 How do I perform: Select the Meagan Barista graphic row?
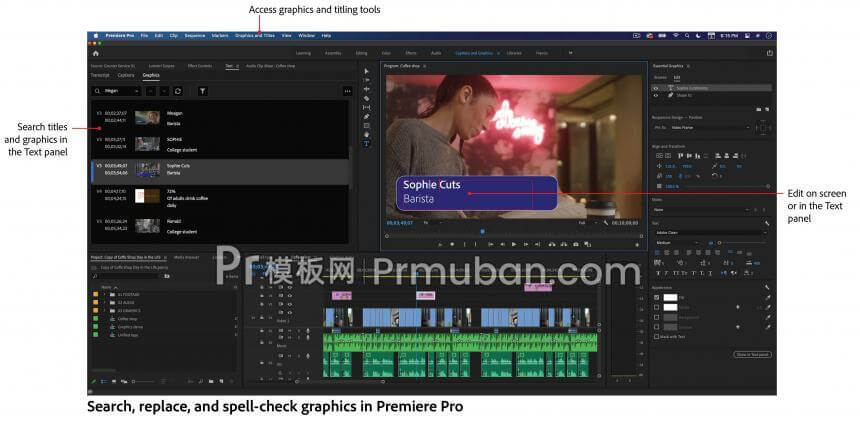tap(219, 118)
